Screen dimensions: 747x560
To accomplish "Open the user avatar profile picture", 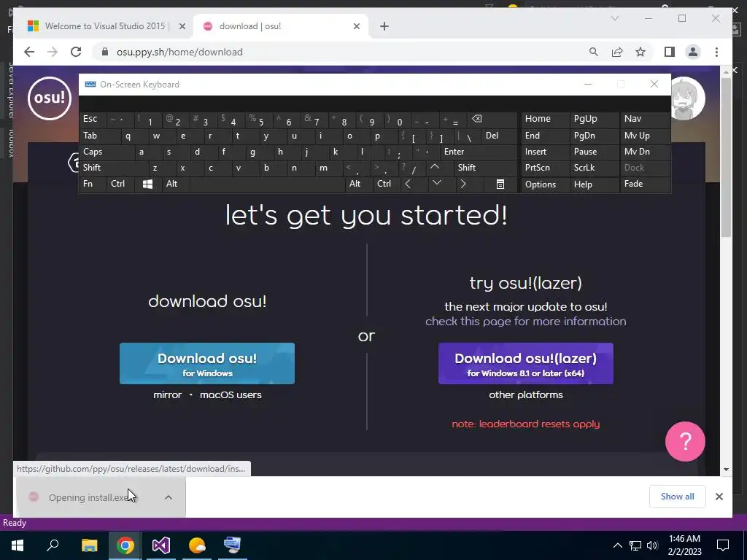I will (687, 98).
